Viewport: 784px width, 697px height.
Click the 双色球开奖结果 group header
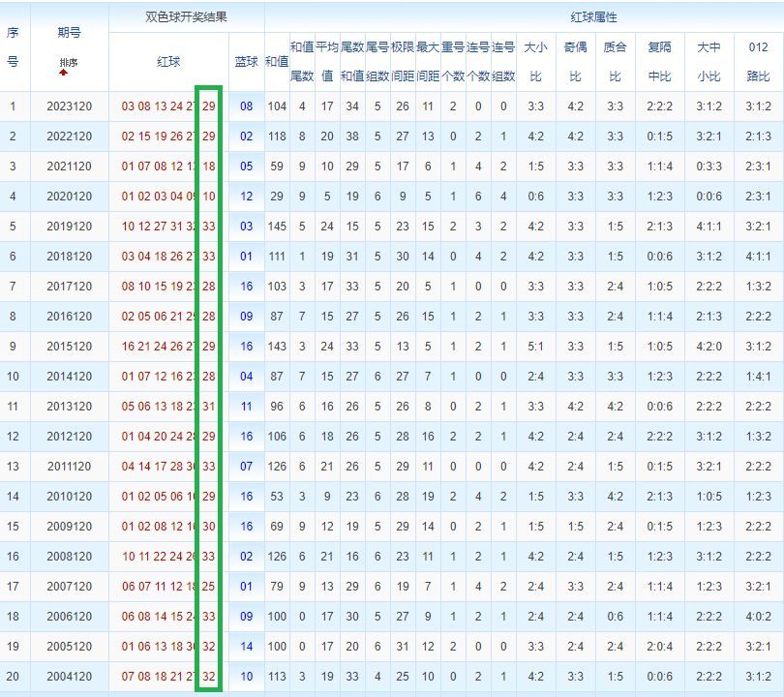pyautogui.click(x=187, y=17)
